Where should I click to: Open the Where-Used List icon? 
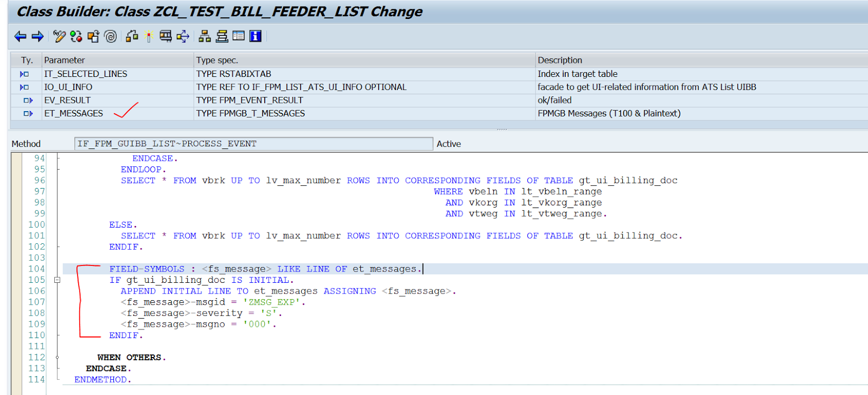(165, 36)
